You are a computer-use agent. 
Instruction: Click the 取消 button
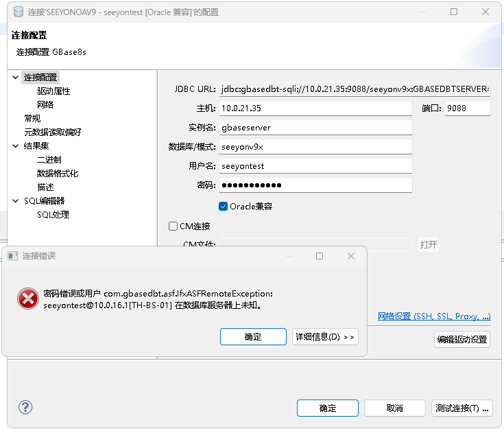point(395,408)
